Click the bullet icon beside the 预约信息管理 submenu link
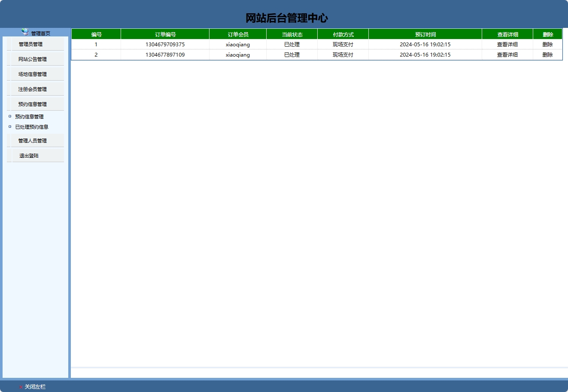This screenshot has height=392, width=568. click(10, 116)
